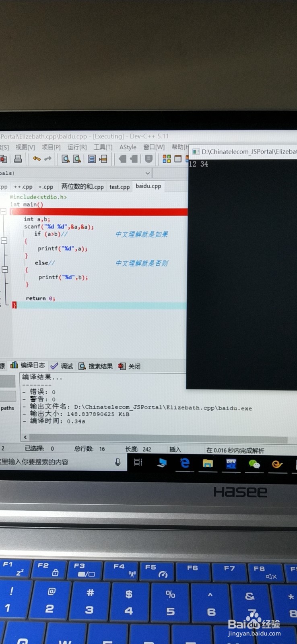Image resolution: width=297 pixels, height=644 pixels.
Task: Click the 长度: 242 status entry
Action: [x=138, y=449]
